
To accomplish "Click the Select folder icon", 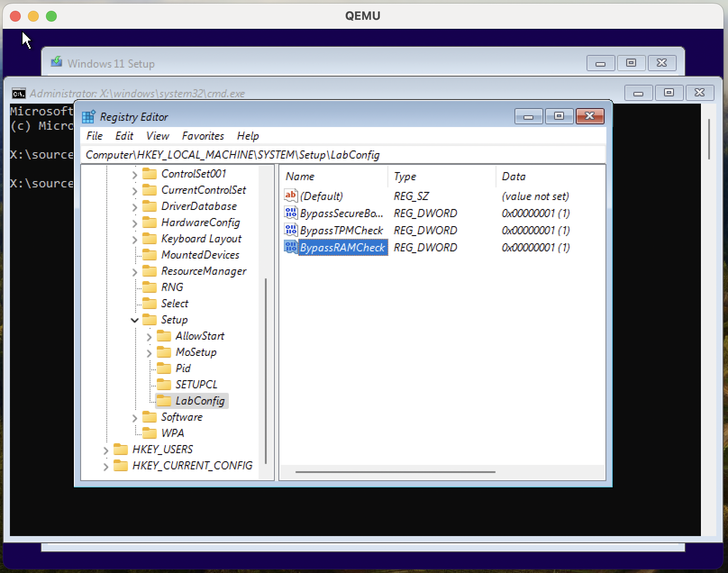I will point(150,303).
